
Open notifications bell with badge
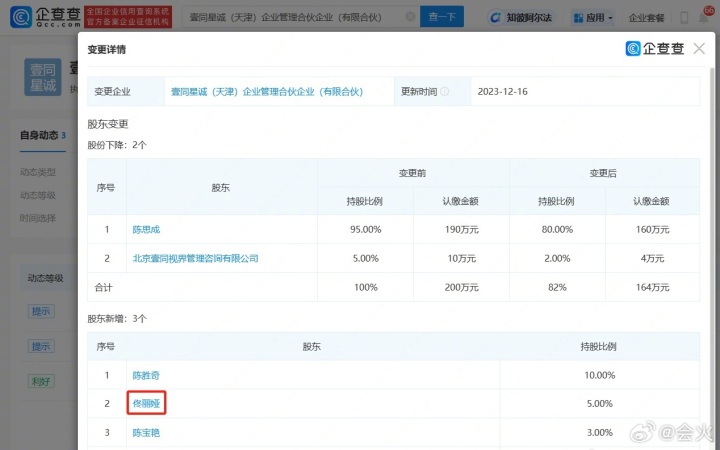pos(705,17)
